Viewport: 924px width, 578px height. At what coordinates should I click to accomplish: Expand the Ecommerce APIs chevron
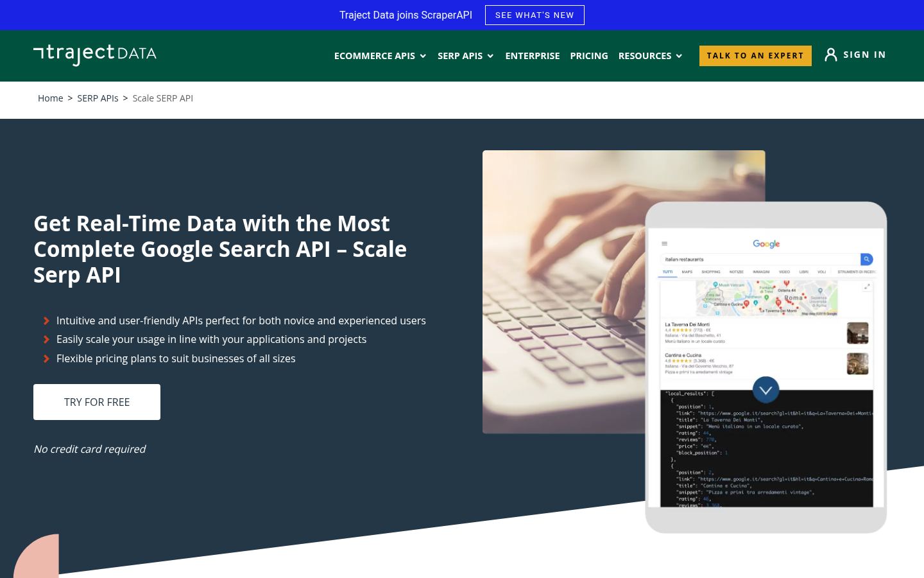coord(423,57)
